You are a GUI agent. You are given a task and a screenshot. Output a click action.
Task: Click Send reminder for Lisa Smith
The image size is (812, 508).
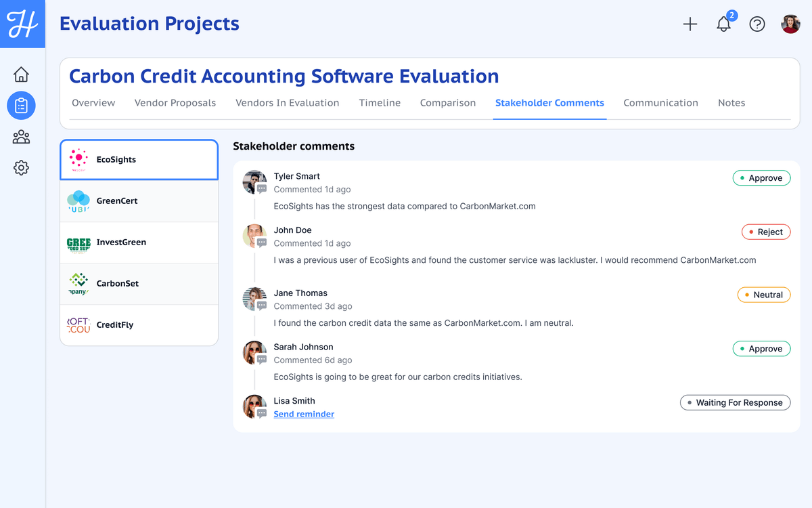click(x=304, y=414)
